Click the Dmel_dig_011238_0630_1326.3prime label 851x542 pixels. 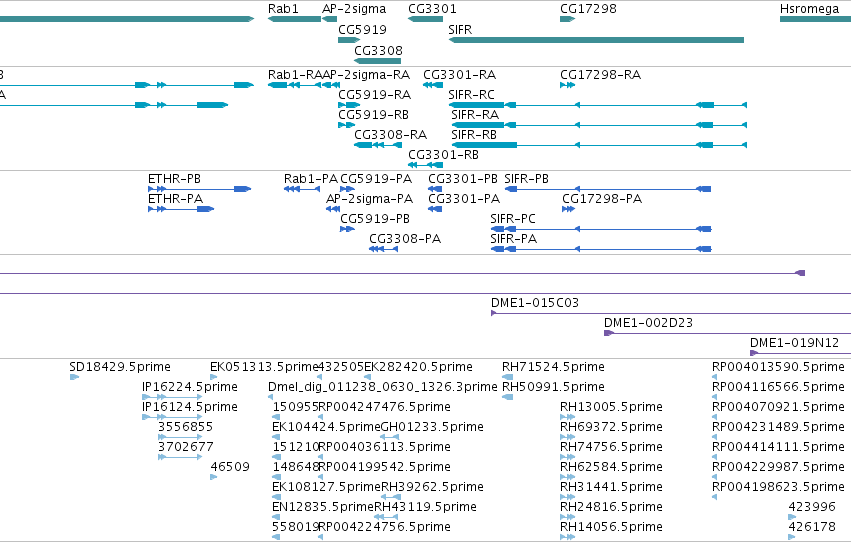pyautogui.click(x=382, y=387)
